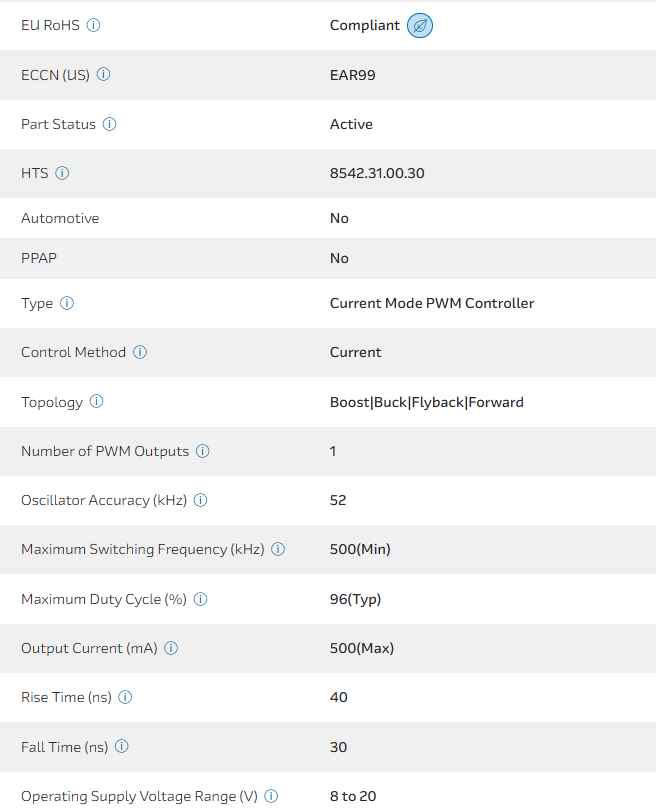Click the Output Current (mA) info icon
Image resolution: width=656 pixels, height=812 pixels.
click(x=171, y=648)
